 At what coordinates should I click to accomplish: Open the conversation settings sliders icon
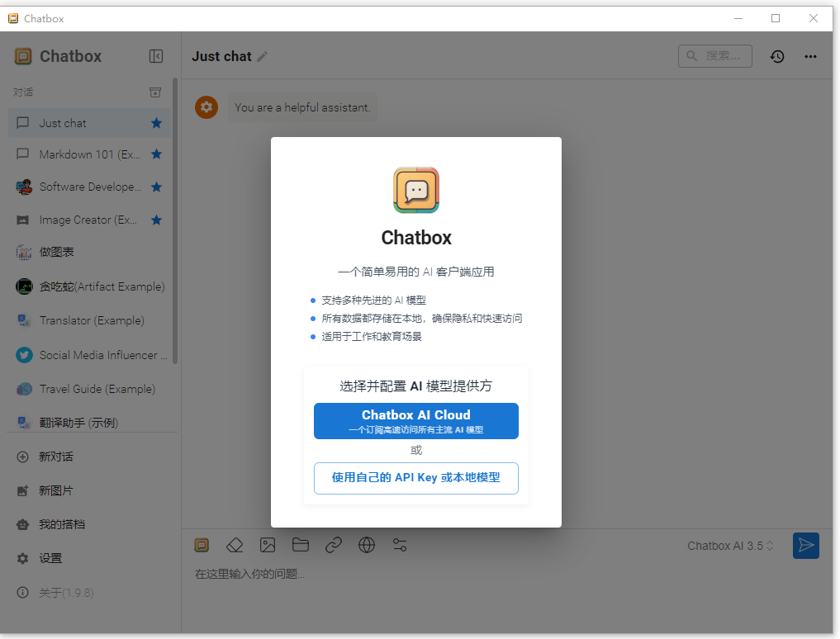tap(400, 545)
